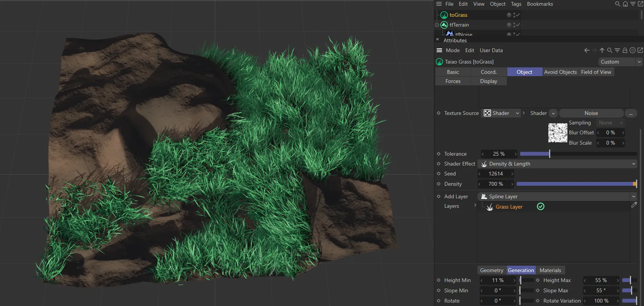Collapse the tfTerrain tree node
The width and height of the screenshot is (644, 306).
click(437, 25)
